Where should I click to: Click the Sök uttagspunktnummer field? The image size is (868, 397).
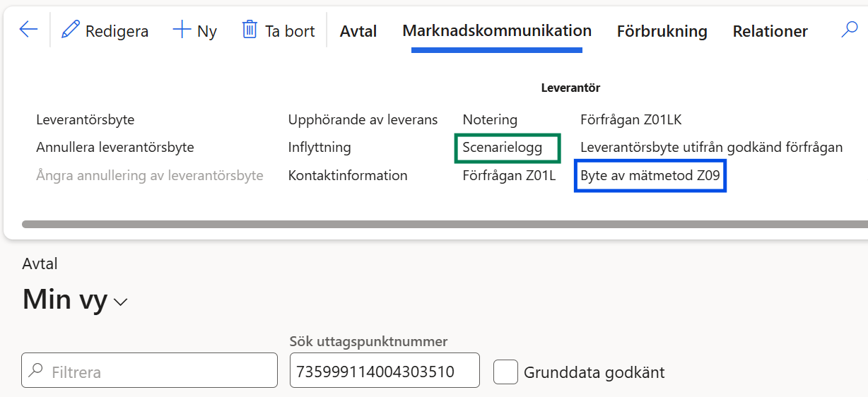(384, 371)
